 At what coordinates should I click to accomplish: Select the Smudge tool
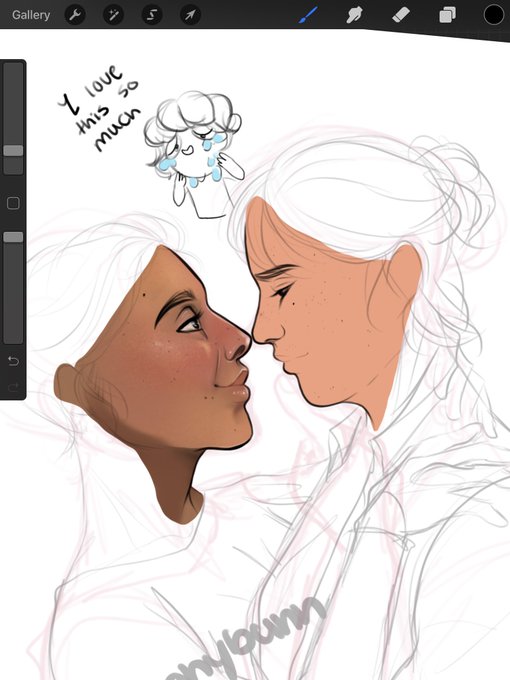pos(354,15)
